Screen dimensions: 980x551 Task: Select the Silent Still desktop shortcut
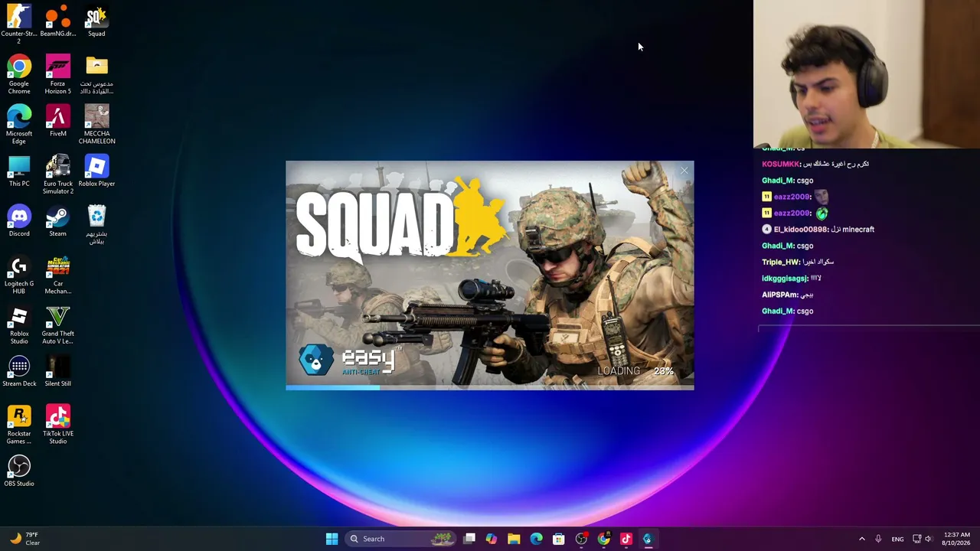(x=58, y=371)
